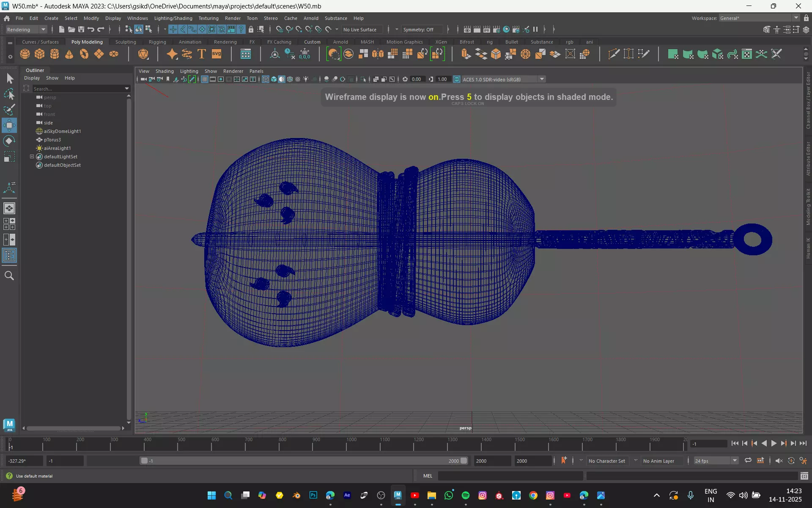Select the Paint Selection tool
The width and height of the screenshot is (812, 508).
click(9, 110)
